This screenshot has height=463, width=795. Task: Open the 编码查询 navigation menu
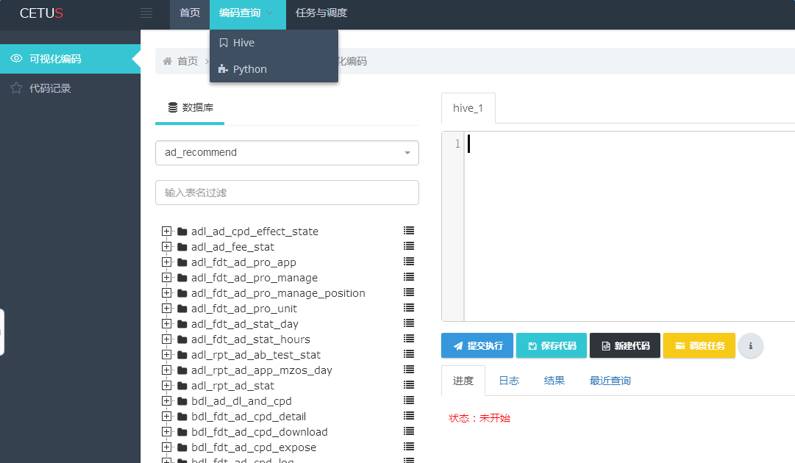click(x=247, y=13)
